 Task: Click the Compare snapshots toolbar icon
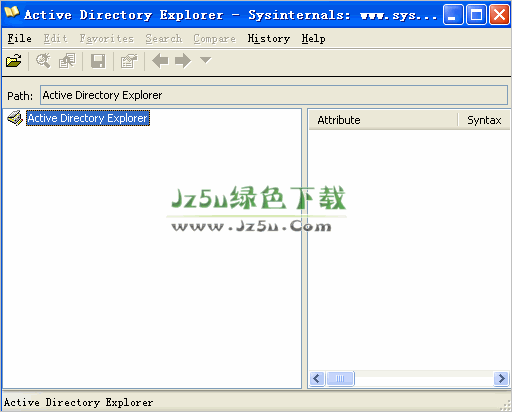click(x=67, y=61)
